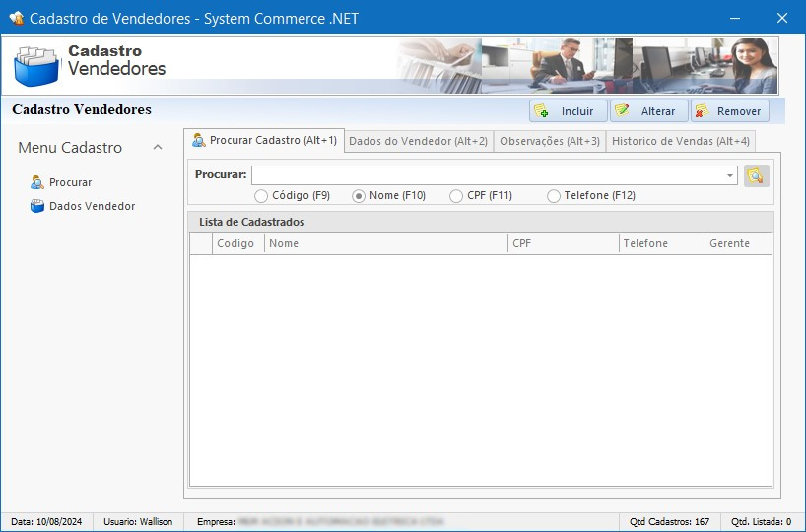Image resolution: width=806 pixels, height=532 pixels.
Task: Open the Observações (Alt+3) tab
Action: (549, 141)
